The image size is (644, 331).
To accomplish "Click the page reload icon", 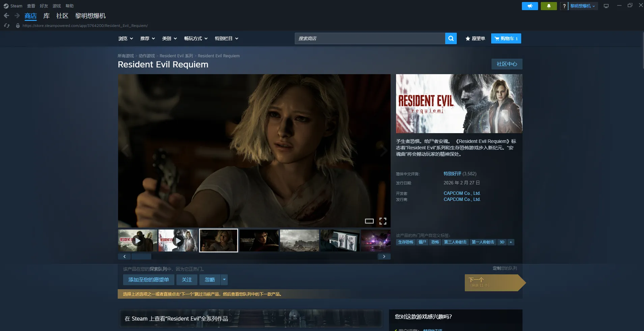I will 7,26.
